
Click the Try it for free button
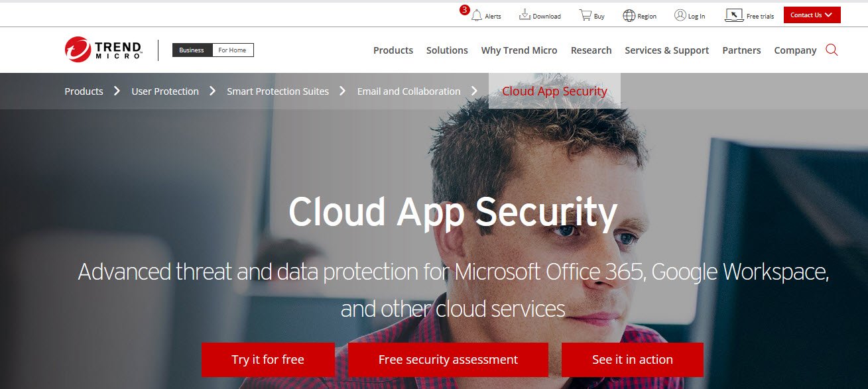tap(268, 360)
